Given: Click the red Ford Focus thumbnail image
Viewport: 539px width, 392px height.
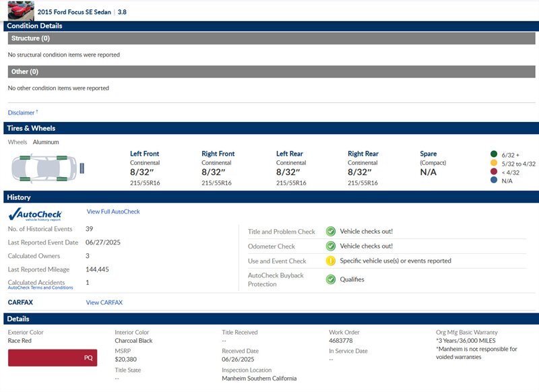Looking at the screenshot, I should pyautogui.click(x=20, y=11).
